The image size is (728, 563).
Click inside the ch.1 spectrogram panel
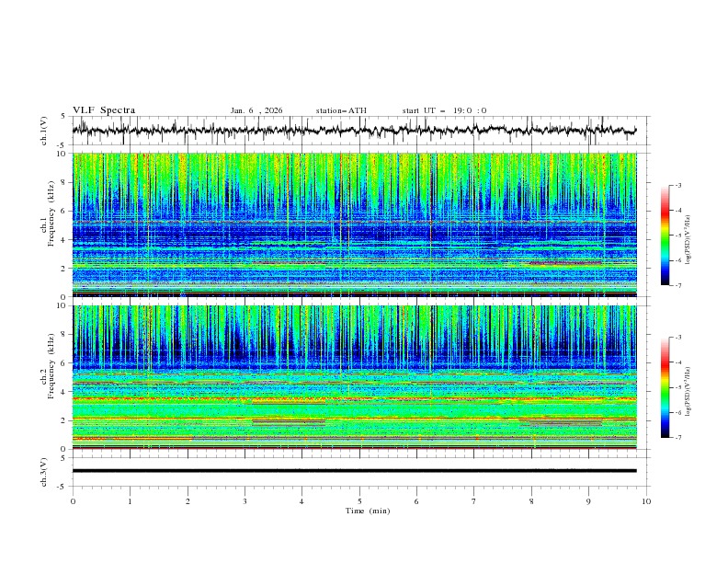(x=354, y=224)
